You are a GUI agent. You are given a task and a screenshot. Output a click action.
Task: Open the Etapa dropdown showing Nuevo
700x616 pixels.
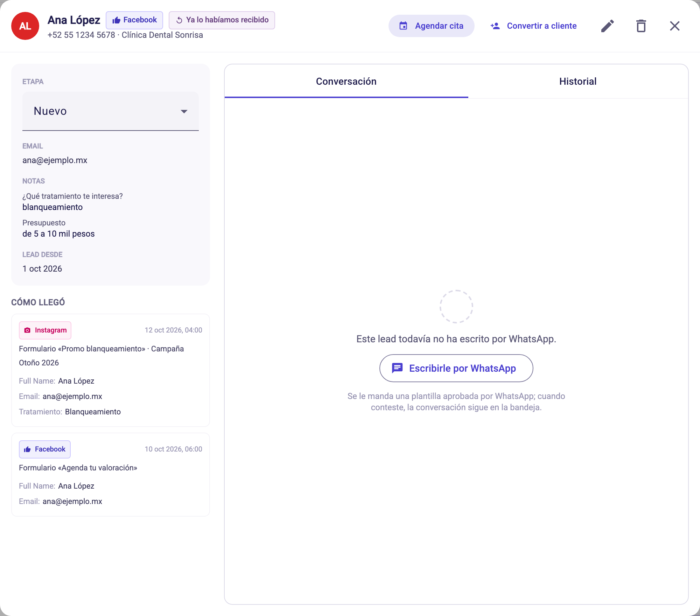111,111
